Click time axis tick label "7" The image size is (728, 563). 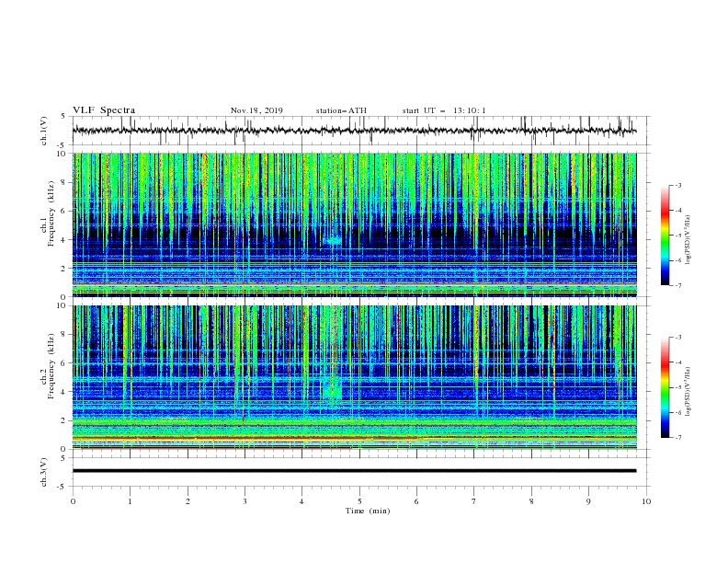point(474,501)
